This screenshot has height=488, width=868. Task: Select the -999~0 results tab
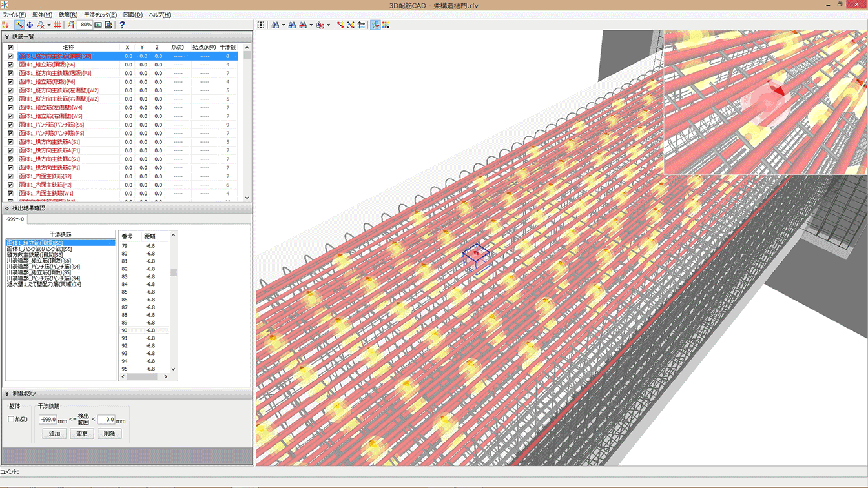tap(14, 219)
